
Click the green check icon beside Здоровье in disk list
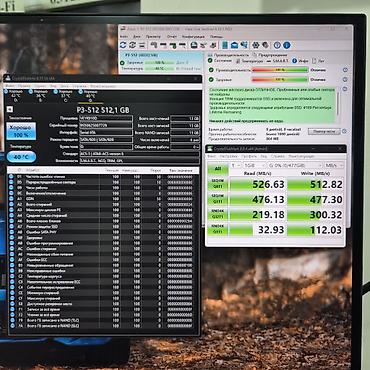(x=122, y=62)
